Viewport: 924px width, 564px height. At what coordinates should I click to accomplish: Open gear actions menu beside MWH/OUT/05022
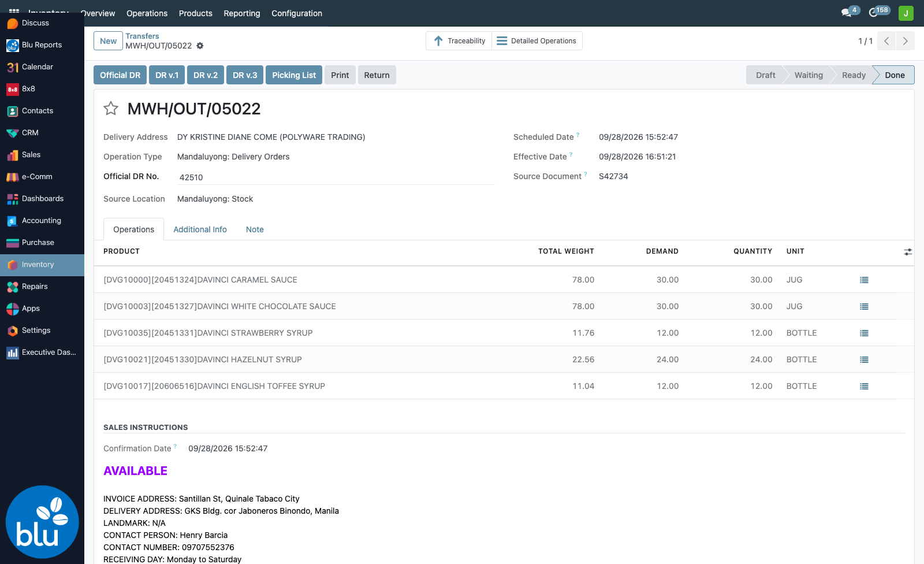(x=200, y=46)
